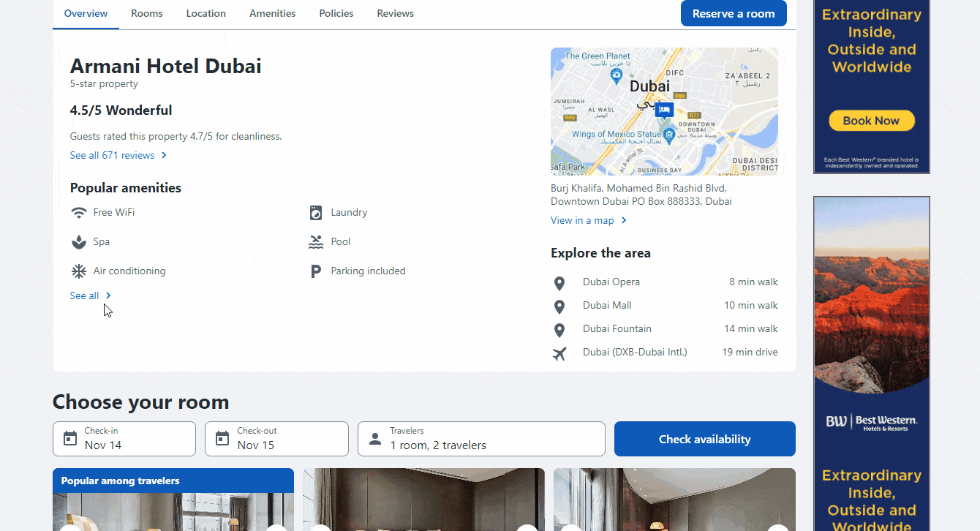
Task: Click the Check availability button
Action: coord(705,439)
